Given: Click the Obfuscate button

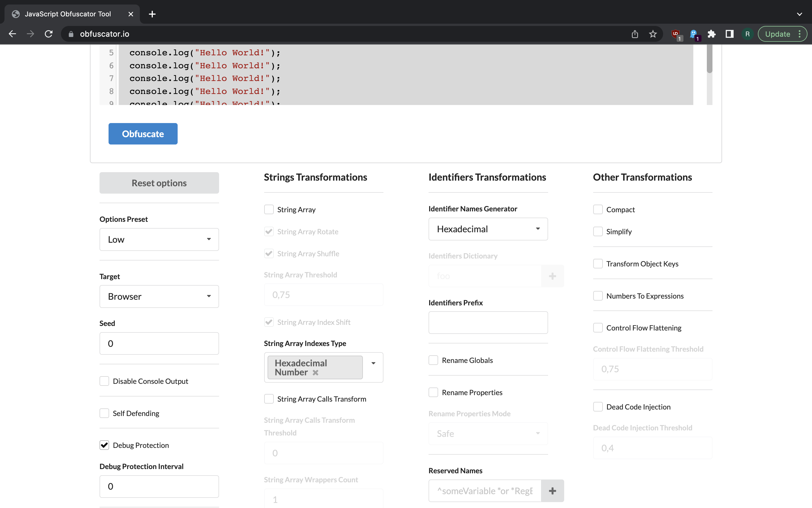Looking at the screenshot, I should pos(143,134).
